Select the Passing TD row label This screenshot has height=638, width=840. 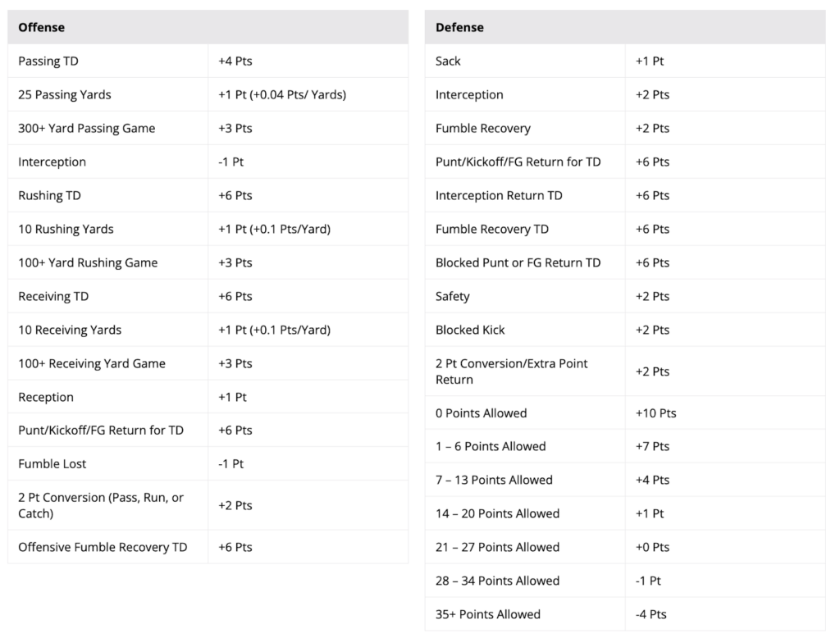[x=48, y=61]
